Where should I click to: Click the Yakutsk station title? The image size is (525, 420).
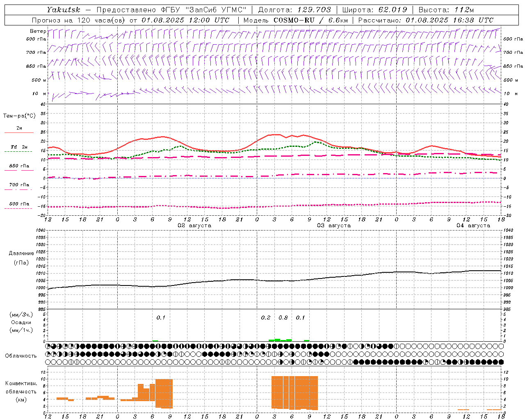(64, 10)
